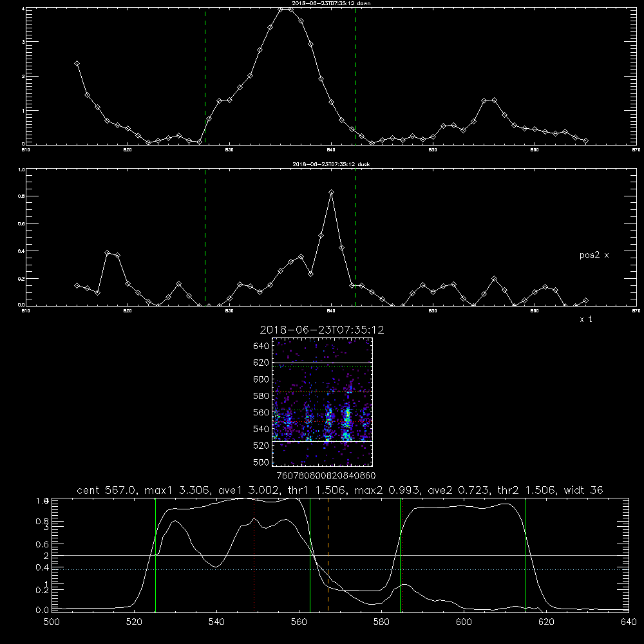Click x-axis label '540' of the bottom plot

click(x=216, y=622)
